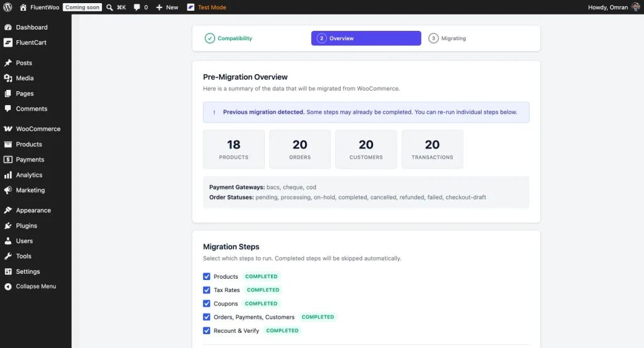Click the Appearance brush icon
This screenshot has width=644, height=348.
coord(8,210)
